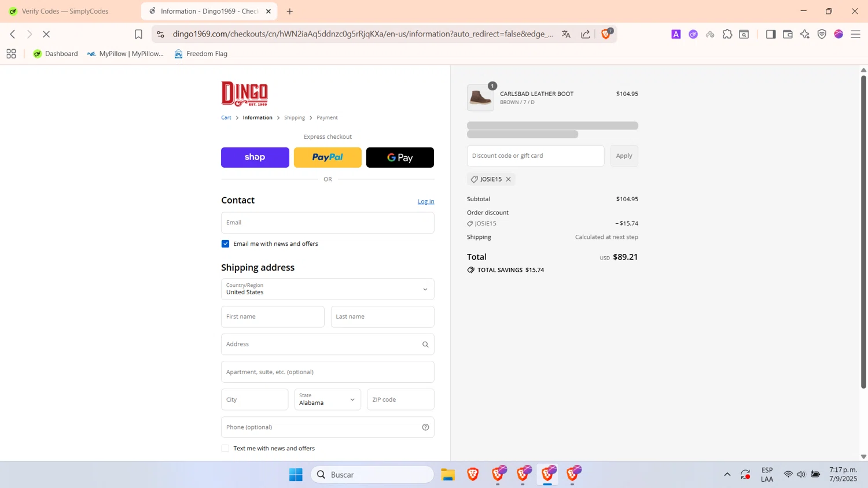Open MyPillow bookmark
Viewport: 868px width, 488px height.
coord(126,54)
